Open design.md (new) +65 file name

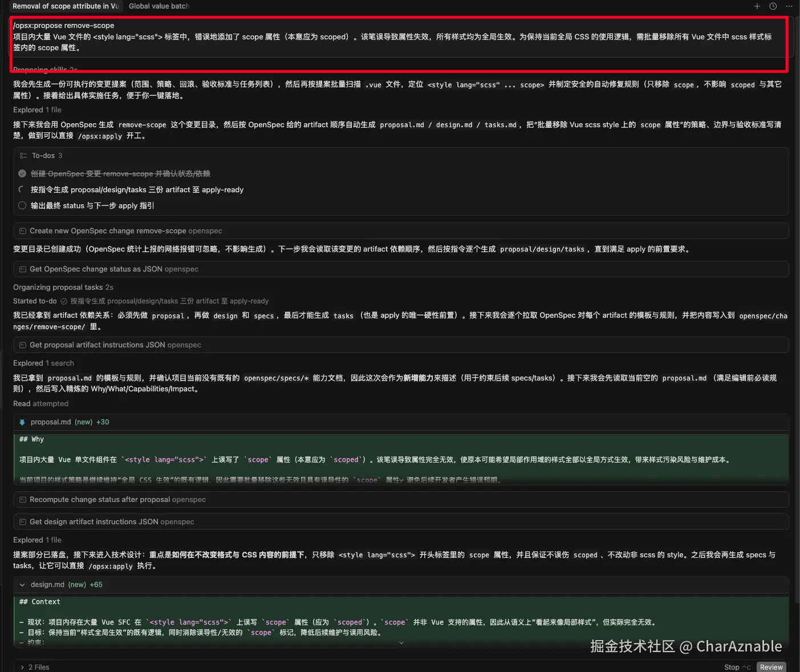point(47,585)
